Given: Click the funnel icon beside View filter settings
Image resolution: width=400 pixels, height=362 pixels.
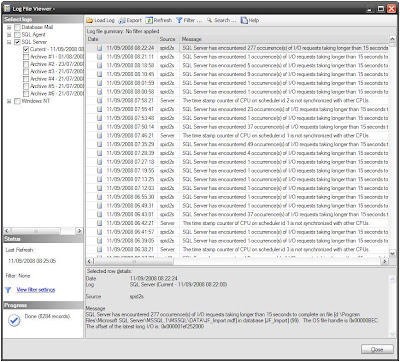Looking at the screenshot, I should pyautogui.click(x=8, y=290).
